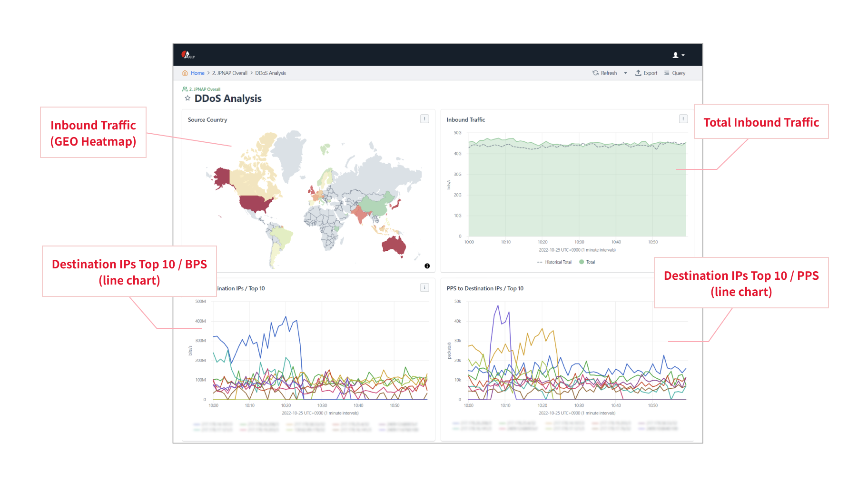Open Source Country panel options menu
The width and height of the screenshot is (868, 492).
click(x=424, y=119)
